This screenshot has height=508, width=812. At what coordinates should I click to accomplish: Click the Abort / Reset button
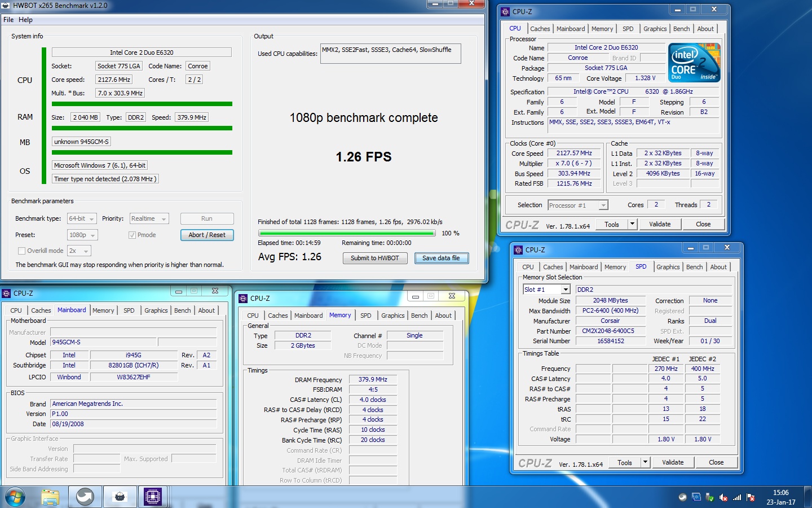(x=207, y=235)
